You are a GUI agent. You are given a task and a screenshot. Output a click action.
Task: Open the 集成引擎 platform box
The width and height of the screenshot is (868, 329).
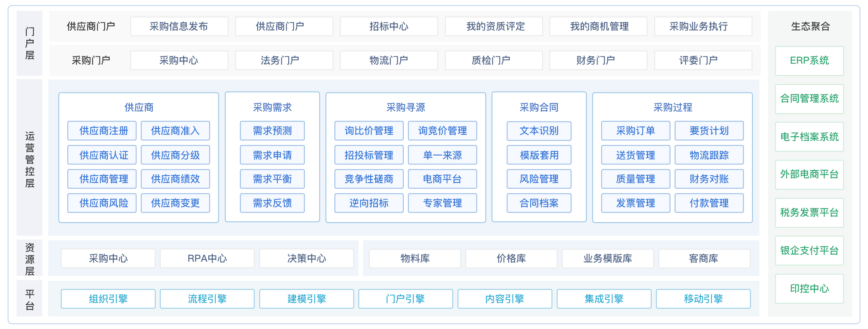click(x=604, y=299)
